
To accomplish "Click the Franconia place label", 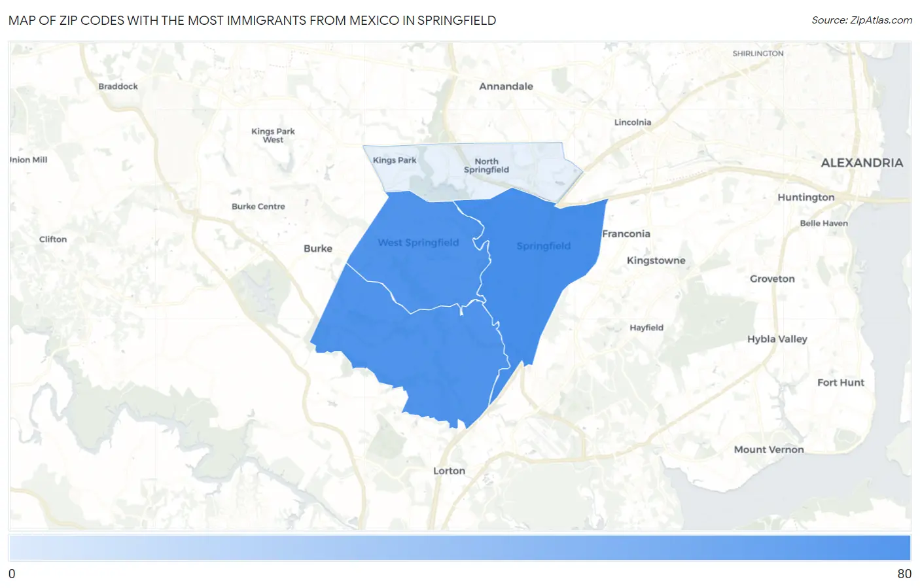I will click(x=626, y=234).
